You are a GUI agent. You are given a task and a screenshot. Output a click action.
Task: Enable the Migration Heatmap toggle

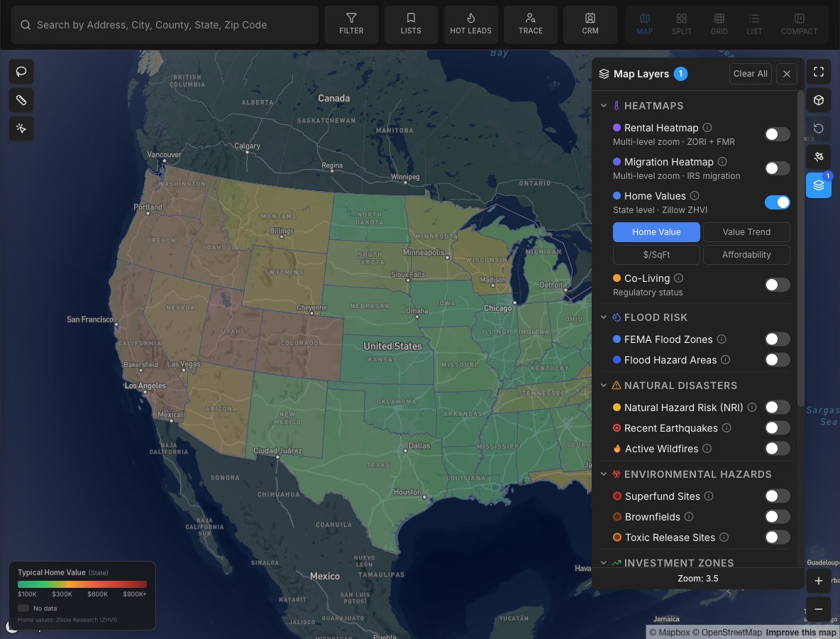click(x=778, y=168)
